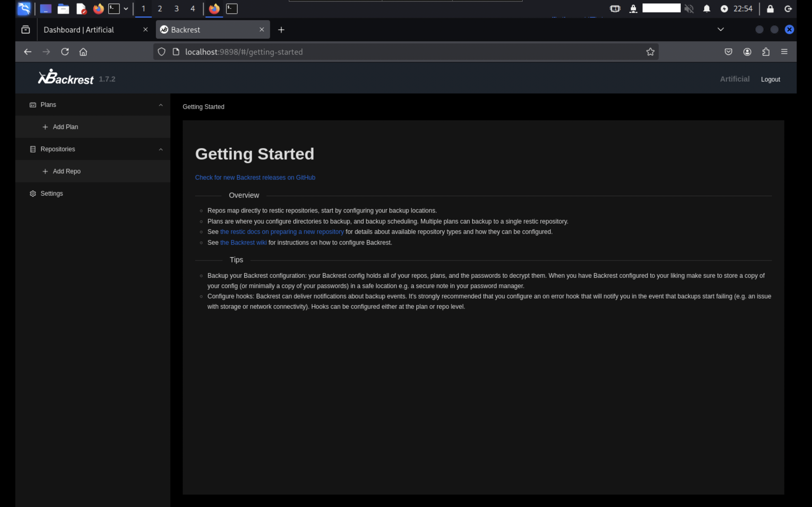Image resolution: width=812 pixels, height=507 pixels.
Task: Switch to Dashboard | Artificial tab
Action: 79,30
